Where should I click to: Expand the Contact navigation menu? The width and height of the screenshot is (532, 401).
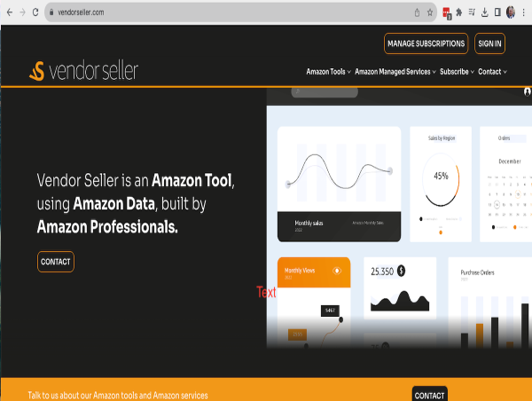tap(492, 72)
